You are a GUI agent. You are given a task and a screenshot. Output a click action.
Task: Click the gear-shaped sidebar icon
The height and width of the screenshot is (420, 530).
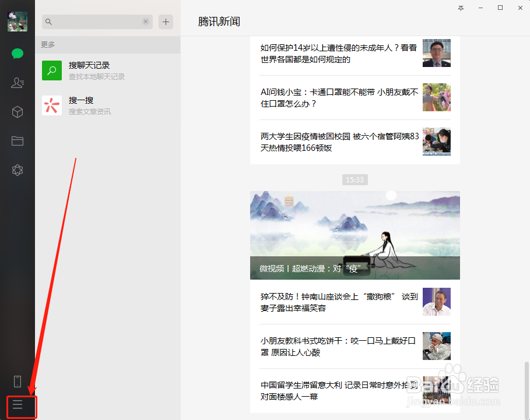click(x=17, y=170)
